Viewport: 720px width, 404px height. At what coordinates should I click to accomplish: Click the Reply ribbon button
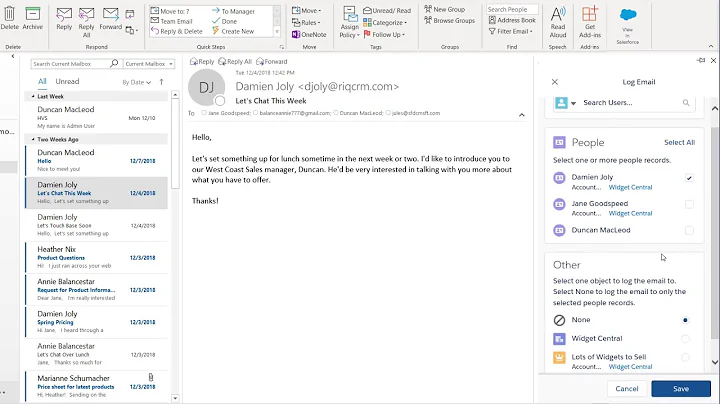[x=64, y=19]
